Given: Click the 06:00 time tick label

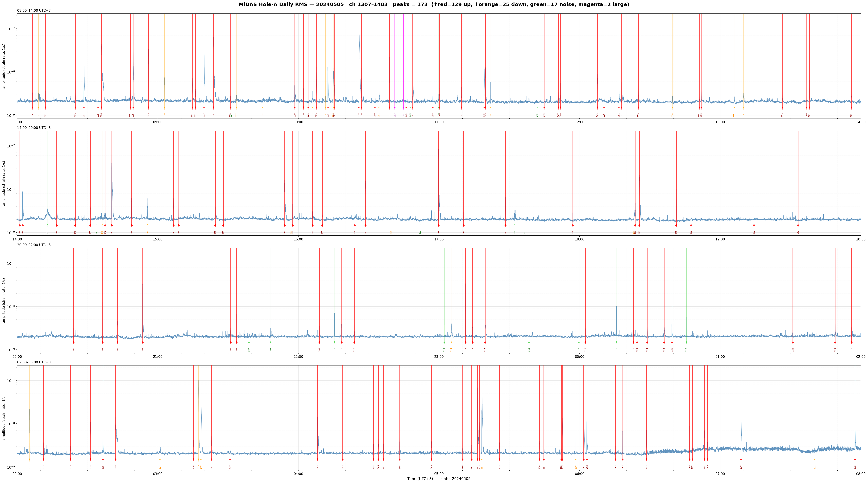Looking at the screenshot, I should click(x=580, y=474).
